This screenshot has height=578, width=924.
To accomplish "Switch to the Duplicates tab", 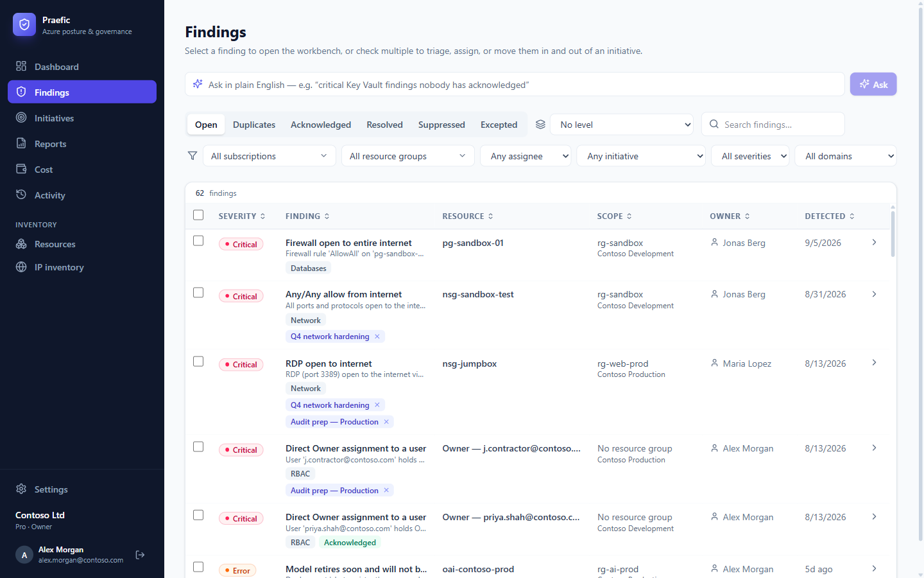I will (x=254, y=125).
